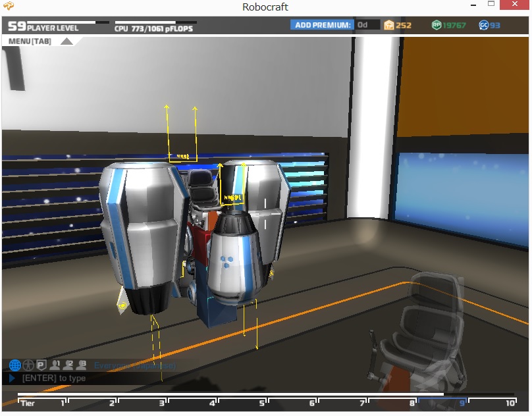
Task: Switch to chat channel 2 icon
Action: (68, 365)
